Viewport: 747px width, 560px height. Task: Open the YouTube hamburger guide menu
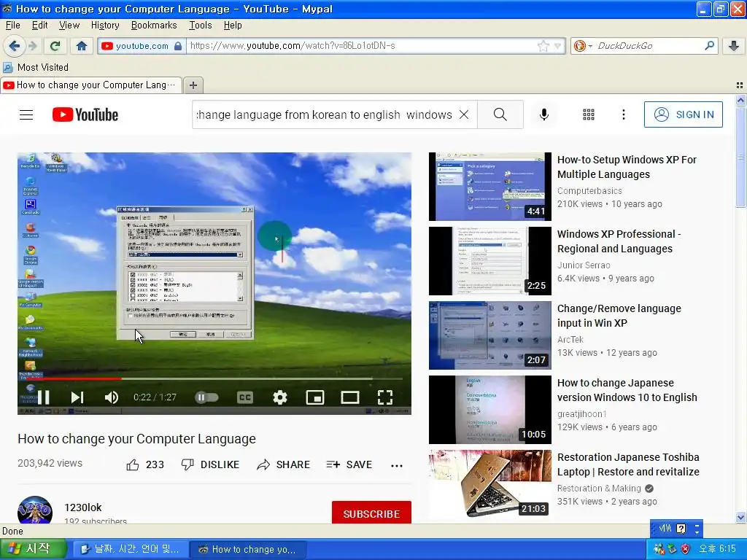coord(26,114)
